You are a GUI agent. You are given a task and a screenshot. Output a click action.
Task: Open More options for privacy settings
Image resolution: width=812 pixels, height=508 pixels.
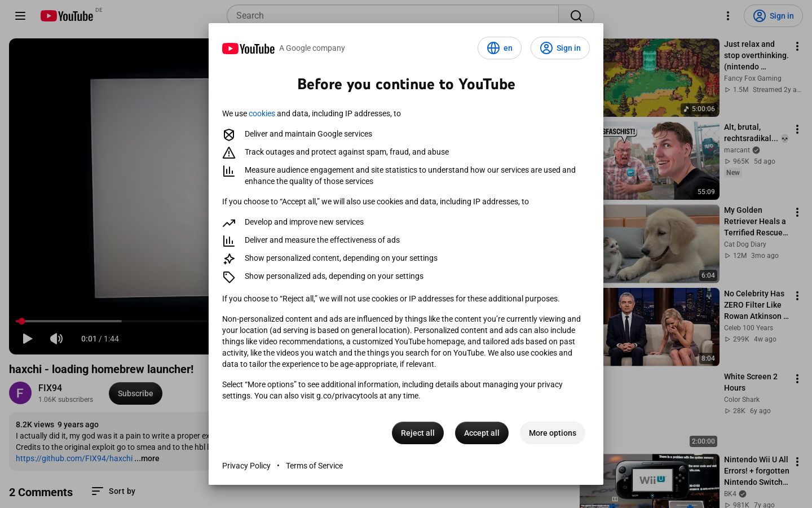click(x=553, y=433)
